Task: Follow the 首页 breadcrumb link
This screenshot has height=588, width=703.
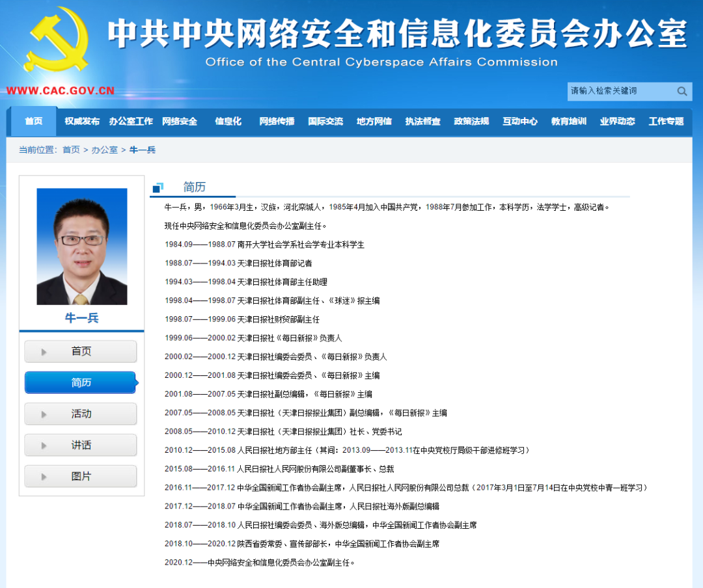Action: coord(71,150)
